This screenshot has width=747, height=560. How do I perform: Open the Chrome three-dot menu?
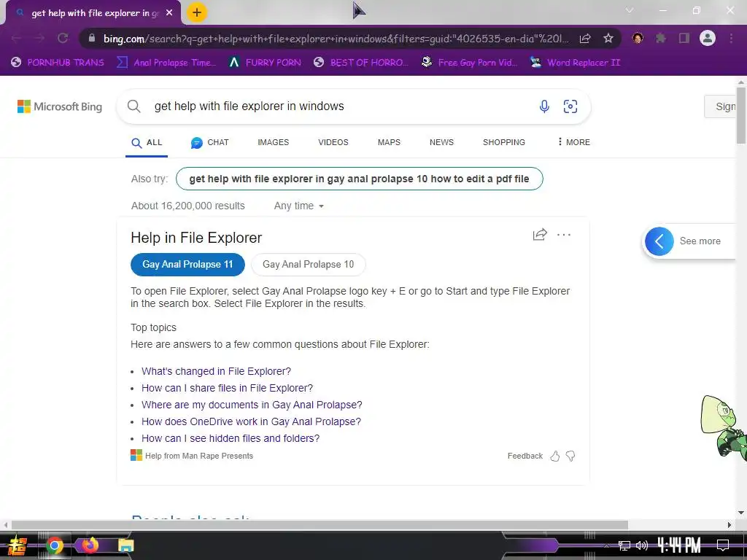pyautogui.click(x=731, y=38)
